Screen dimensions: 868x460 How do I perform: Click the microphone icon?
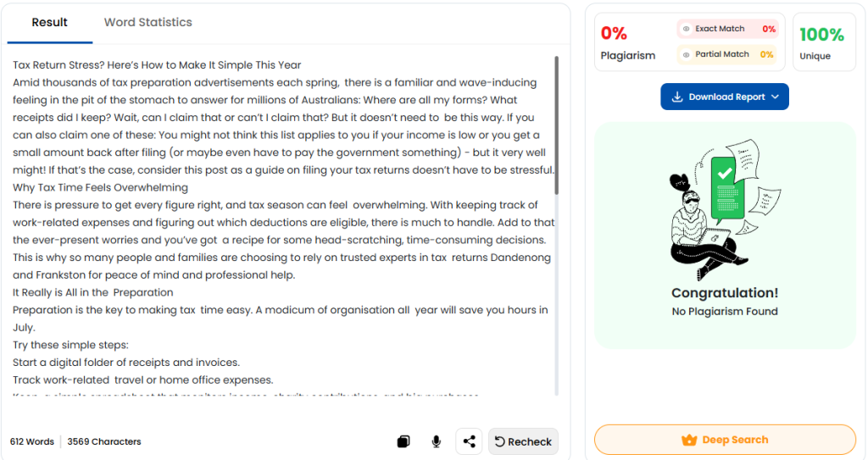(436, 441)
